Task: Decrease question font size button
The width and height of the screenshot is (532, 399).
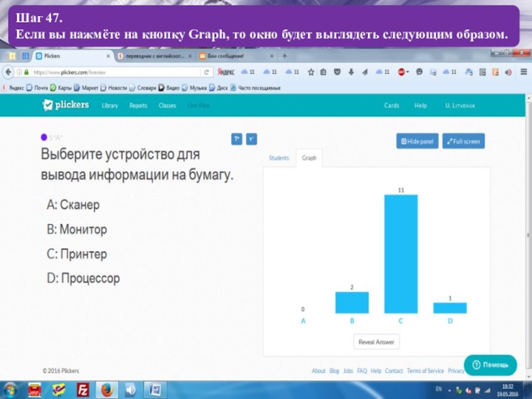Action: coord(251,139)
